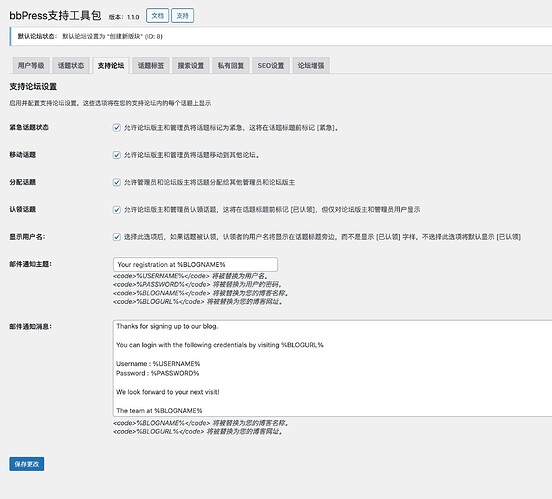Click the 保存更改 button
The width and height of the screenshot is (552, 499).
point(27,464)
